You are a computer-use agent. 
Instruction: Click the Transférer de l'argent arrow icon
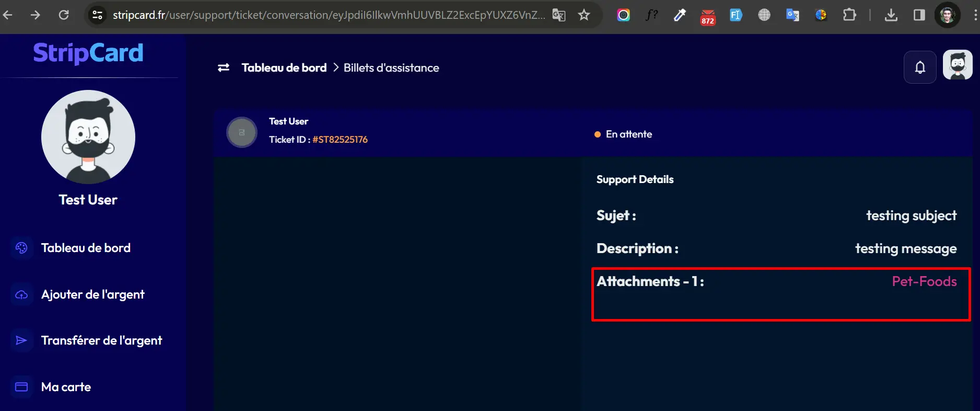[x=21, y=340]
